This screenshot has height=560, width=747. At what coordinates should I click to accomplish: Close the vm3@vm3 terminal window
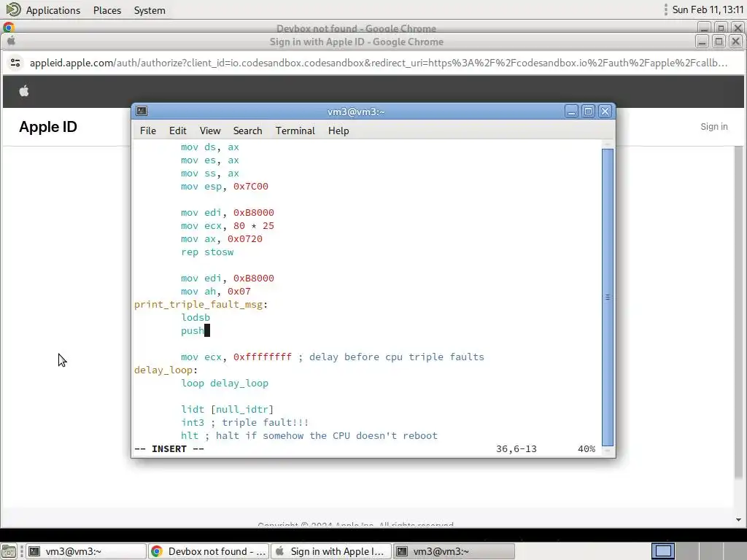coord(605,112)
